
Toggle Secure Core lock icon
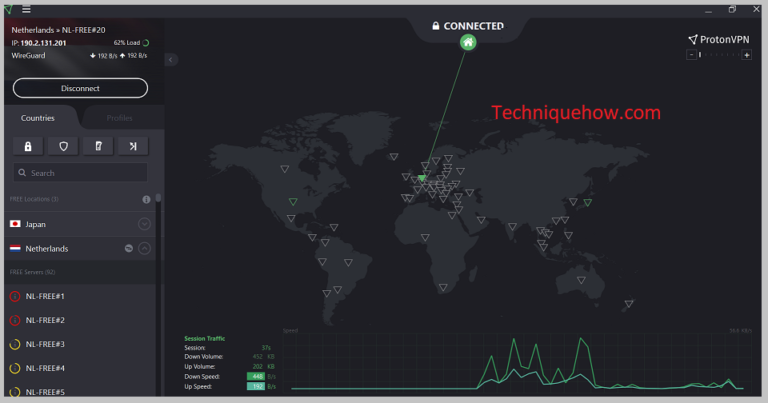[x=28, y=146]
